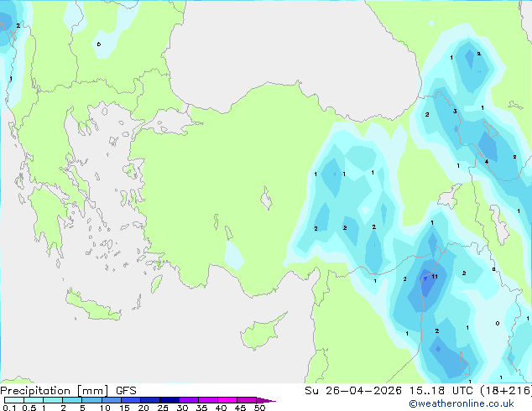Click the '3' precipitation value on map
This screenshot has height=411, width=532.
455,112
